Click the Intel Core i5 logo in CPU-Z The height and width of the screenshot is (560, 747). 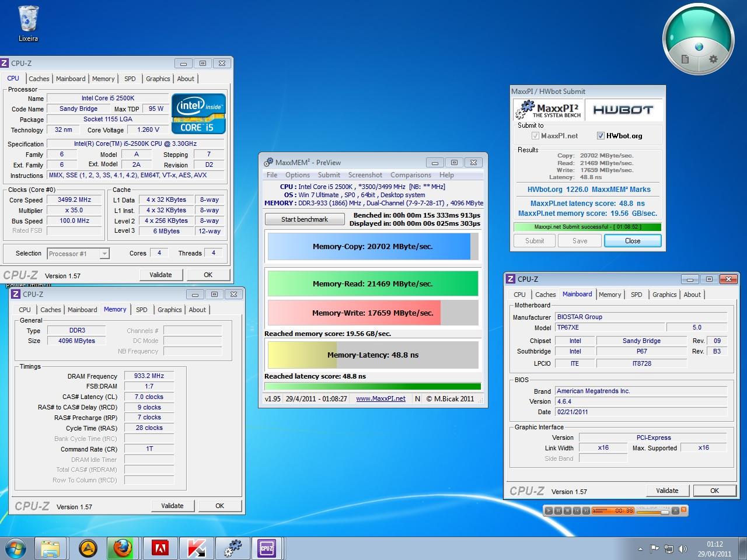(198, 113)
